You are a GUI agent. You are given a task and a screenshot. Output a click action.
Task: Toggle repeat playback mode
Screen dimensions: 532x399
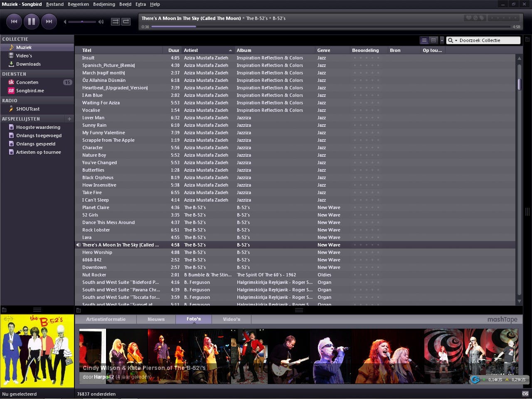click(126, 22)
